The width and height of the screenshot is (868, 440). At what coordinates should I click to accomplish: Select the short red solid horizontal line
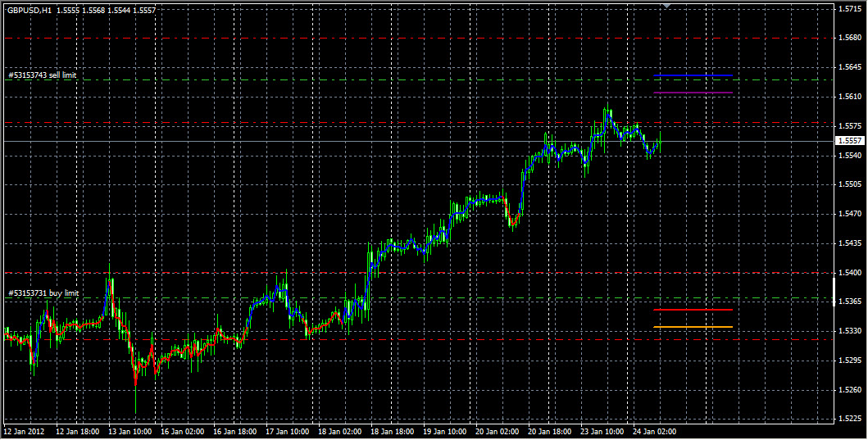point(693,310)
